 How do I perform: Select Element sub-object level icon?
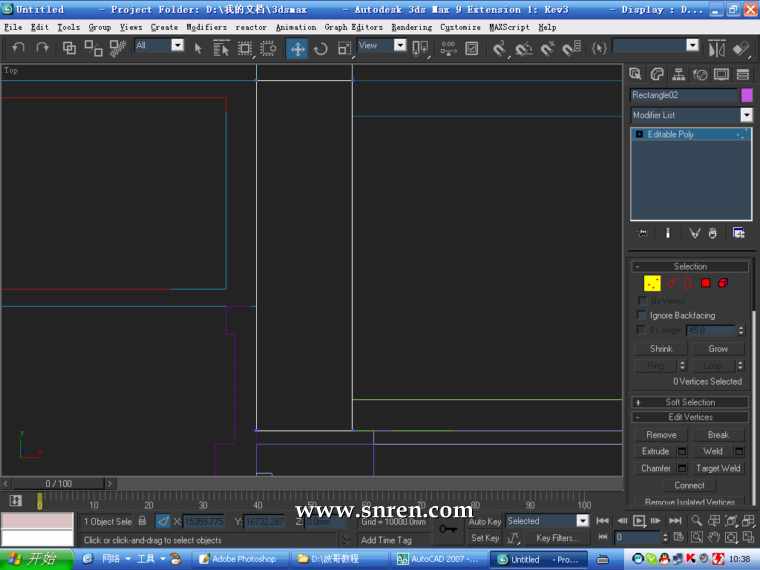pos(723,283)
